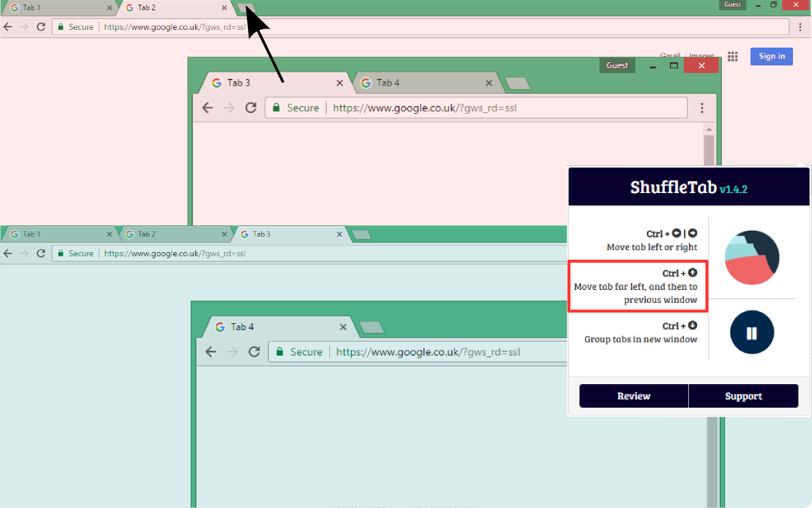This screenshot has height=508, width=812.
Task: Reload the page in the teal single-tab window
Action: pyautogui.click(x=254, y=352)
